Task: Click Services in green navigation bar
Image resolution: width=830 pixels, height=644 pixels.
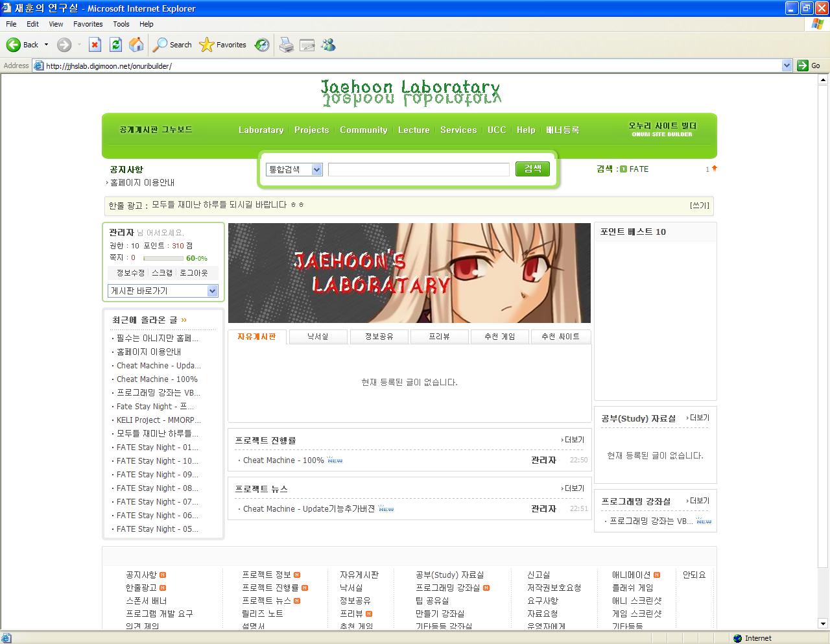Action: click(458, 130)
